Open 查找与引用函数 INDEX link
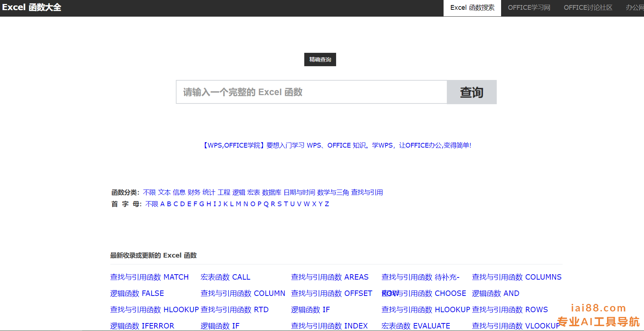Image resolution: width=644 pixels, height=331 pixels. 330,326
